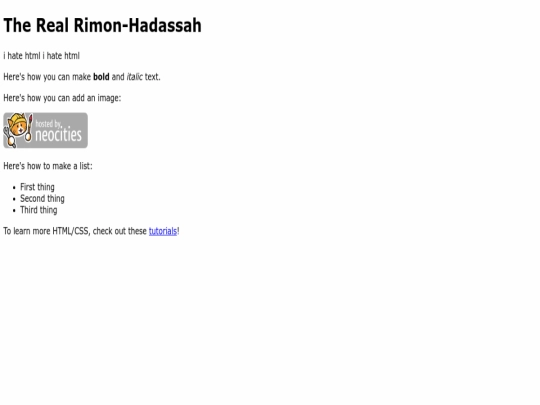The width and height of the screenshot is (540, 405).
Task: Click the paintbrush held by the cat mascot
Action: point(29,127)
